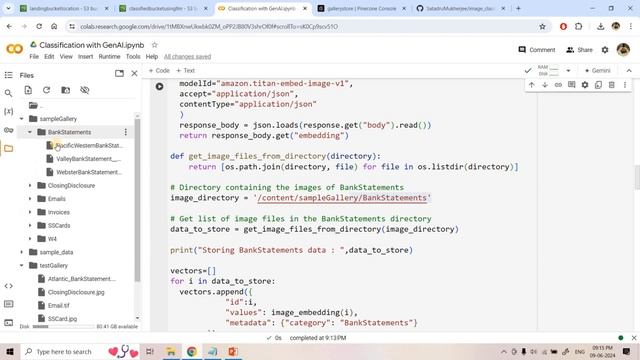Screen dimensions: 640x360
Task: Open the Edit menu
Action: (49, 57)
